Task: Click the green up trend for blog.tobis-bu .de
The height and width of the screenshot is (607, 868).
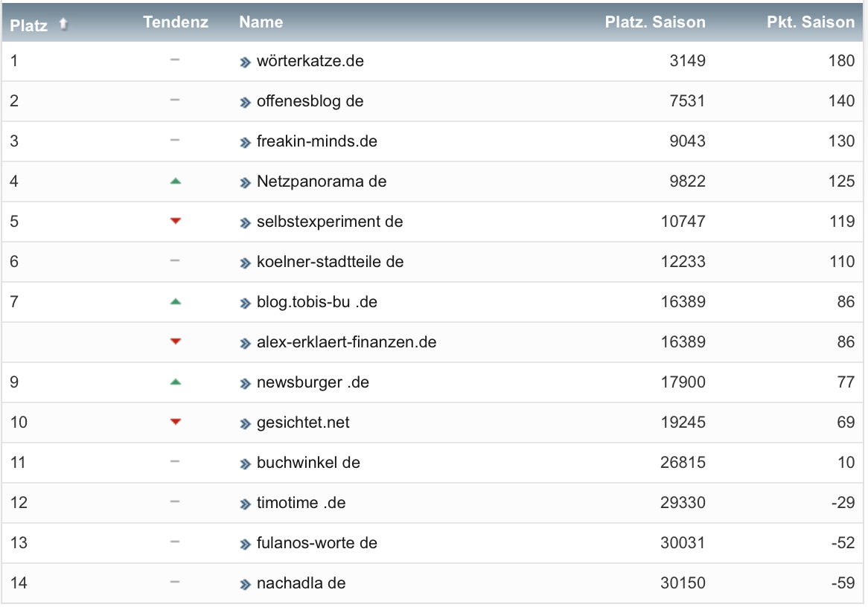Action: click(x=176, y=301)
